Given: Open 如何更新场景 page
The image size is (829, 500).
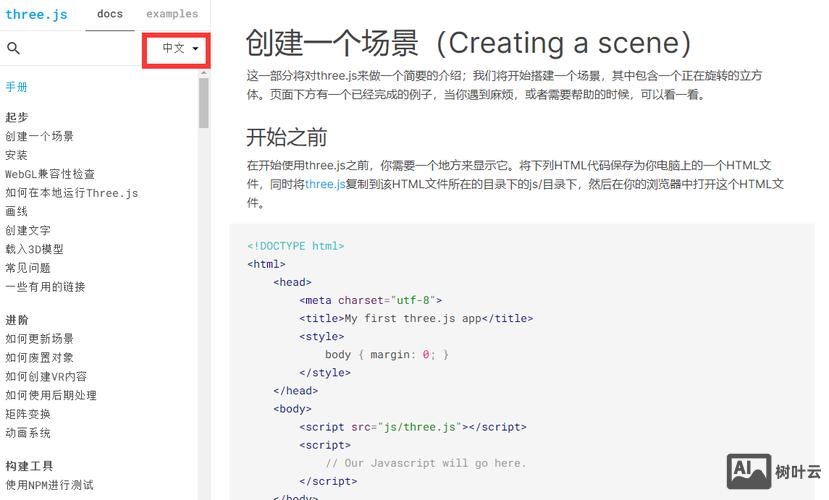Looking at the screenshot, I should tap(39, 338).
